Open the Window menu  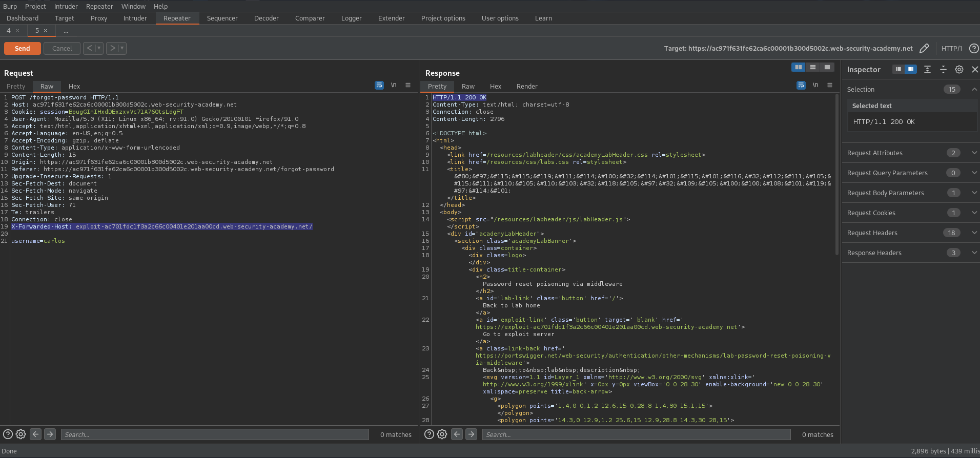[133, 6]
